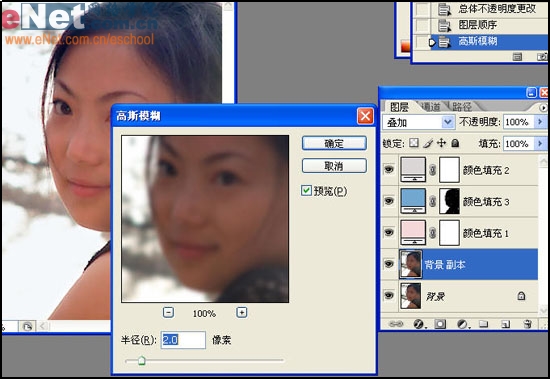Click the radius slider handle

[141, 360]
